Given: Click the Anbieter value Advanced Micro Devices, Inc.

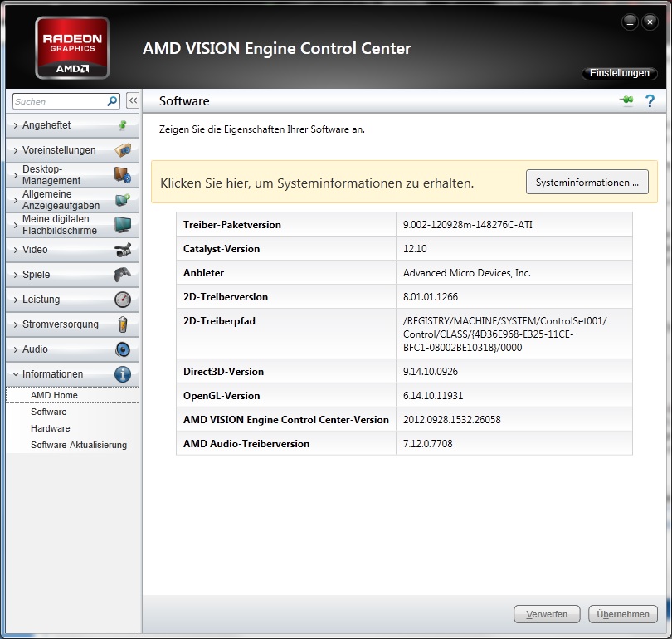Looking at the screenshot, I should click(x=467, y=272).
